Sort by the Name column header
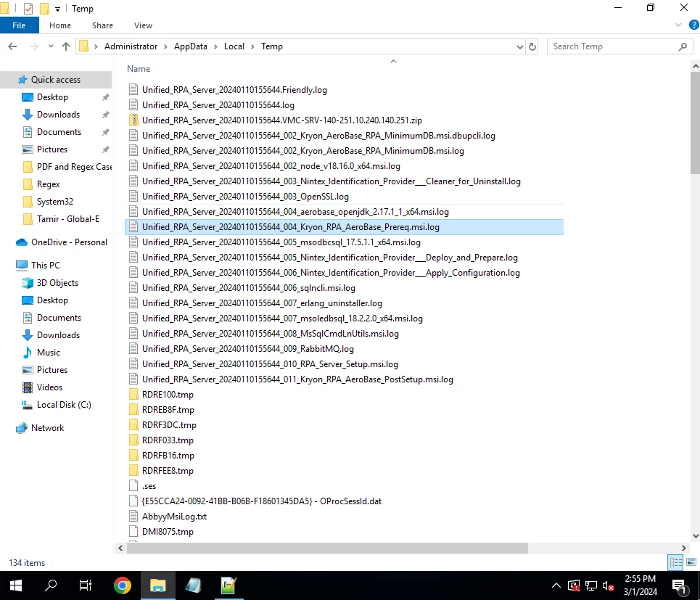Viewport: 700px width, 600px height. (x=139, y=69)
